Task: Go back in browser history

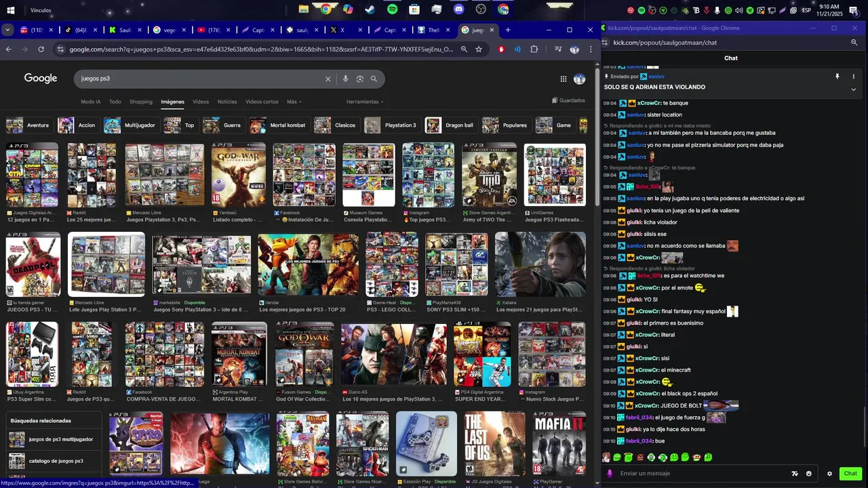Action: click(x=9, y=49)
